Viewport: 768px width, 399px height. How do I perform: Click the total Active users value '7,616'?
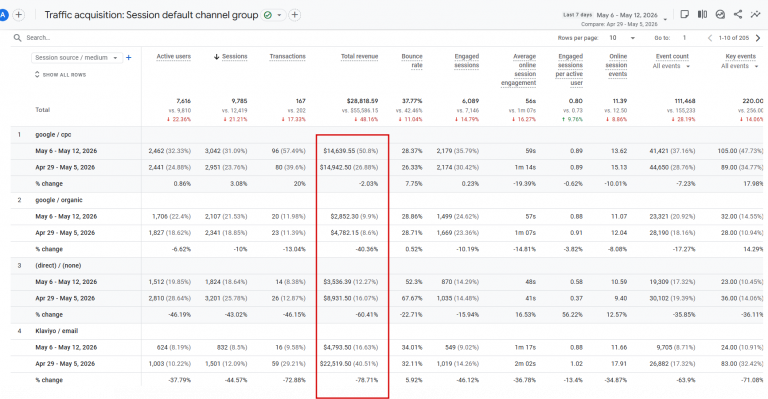[184, 101]
